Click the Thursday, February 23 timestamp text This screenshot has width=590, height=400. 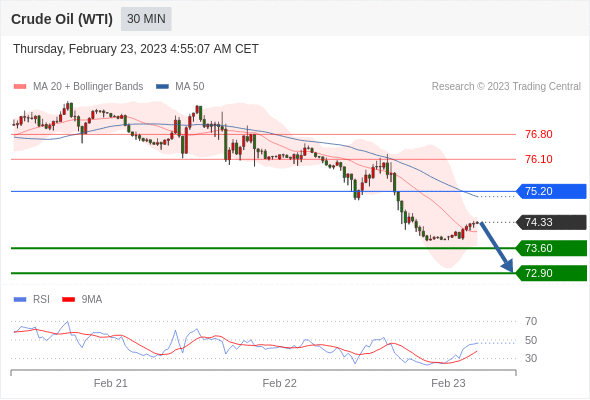(x=136, y=49)
